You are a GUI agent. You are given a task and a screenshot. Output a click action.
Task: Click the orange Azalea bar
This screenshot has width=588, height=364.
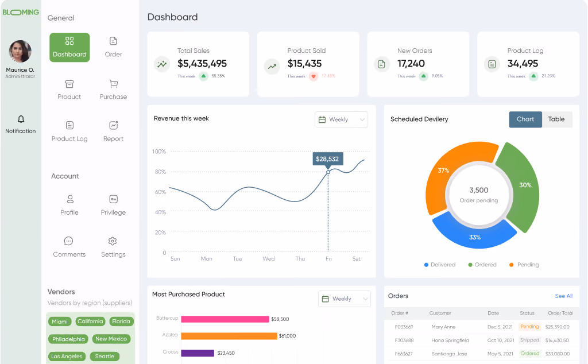pos(229,336)
